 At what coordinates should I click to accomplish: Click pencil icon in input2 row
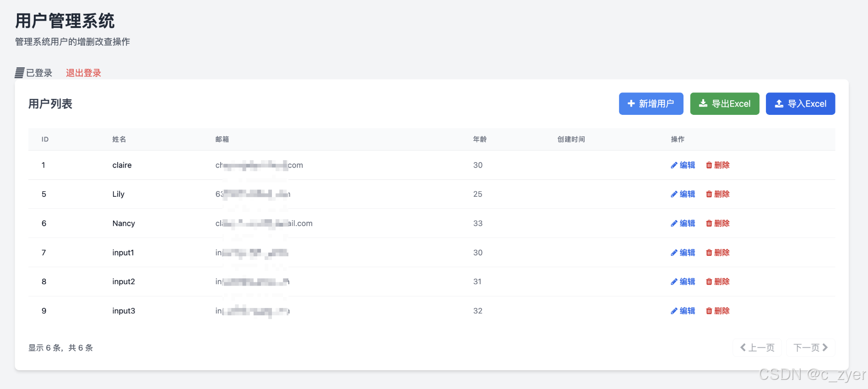click(674, 281)
